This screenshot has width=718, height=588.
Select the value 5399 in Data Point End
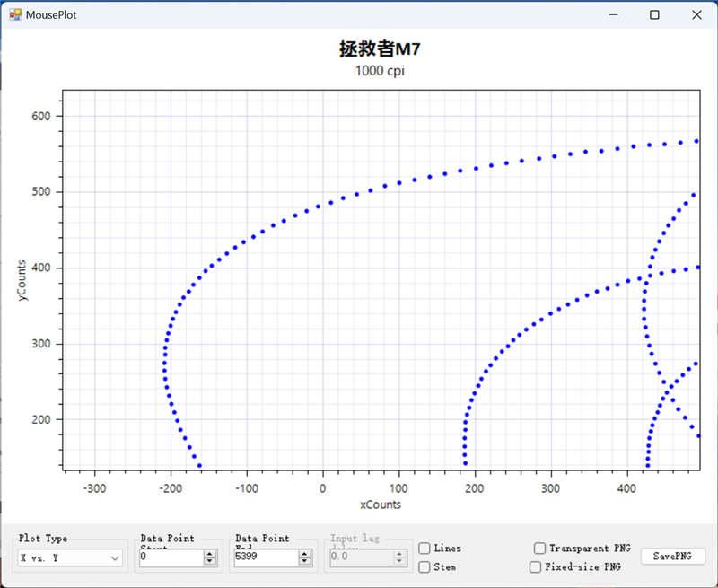point(265,557)
